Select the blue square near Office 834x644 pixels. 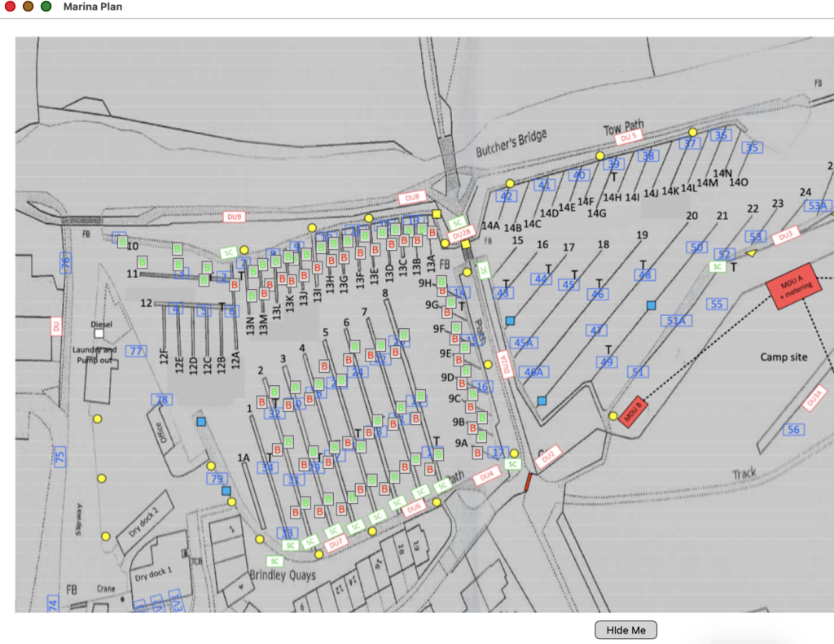click(201, 422)
